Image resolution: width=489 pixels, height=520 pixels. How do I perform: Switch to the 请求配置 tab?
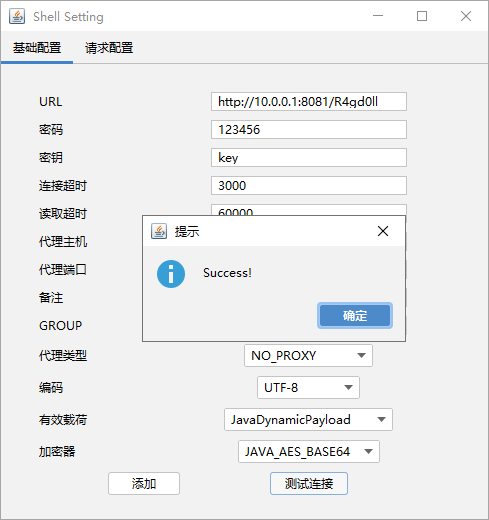[109, 48]
